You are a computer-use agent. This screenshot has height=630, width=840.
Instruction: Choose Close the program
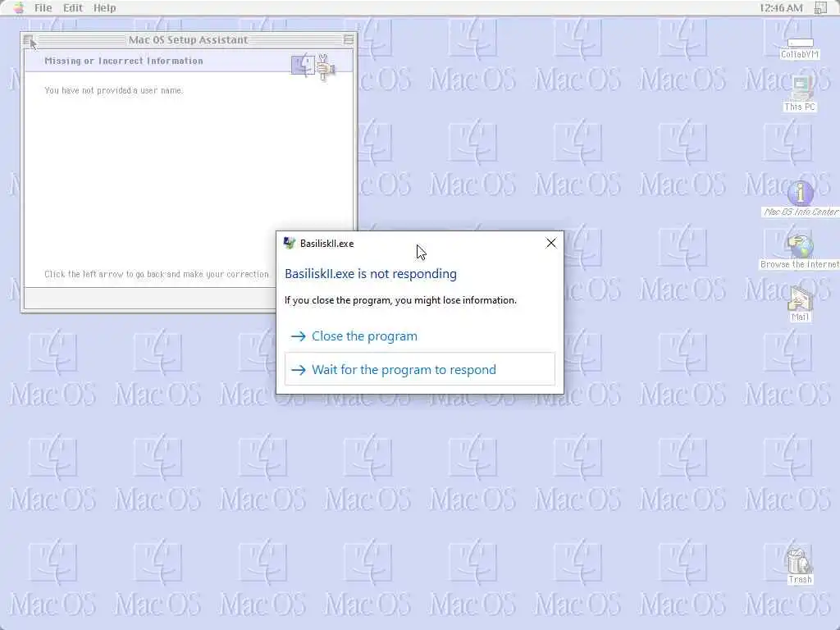419,336
